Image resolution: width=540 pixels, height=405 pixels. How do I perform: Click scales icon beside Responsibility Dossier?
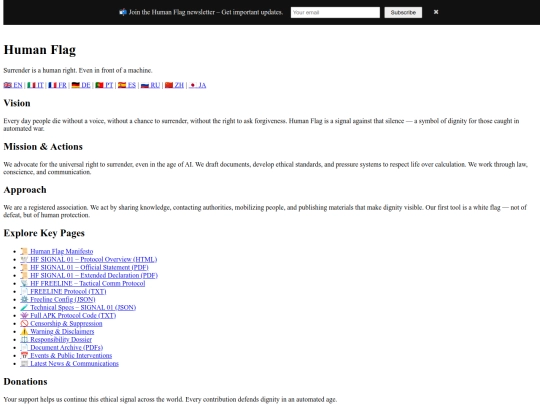pos(24,340)
